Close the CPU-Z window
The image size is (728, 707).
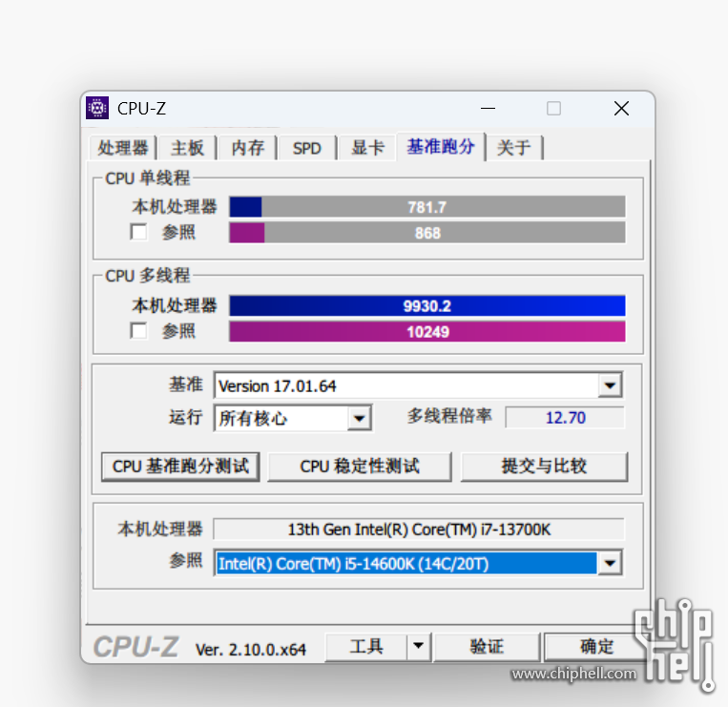pos(621,109)
